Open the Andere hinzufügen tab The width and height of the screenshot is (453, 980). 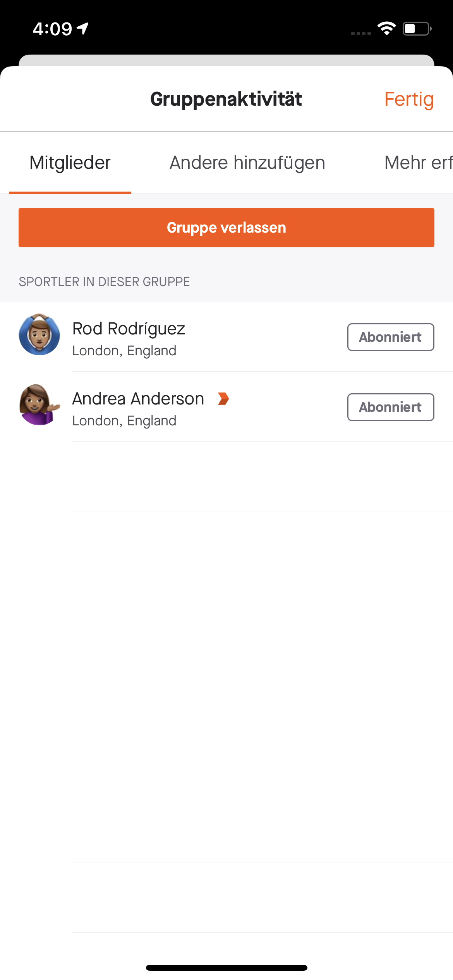click(247, 163)
